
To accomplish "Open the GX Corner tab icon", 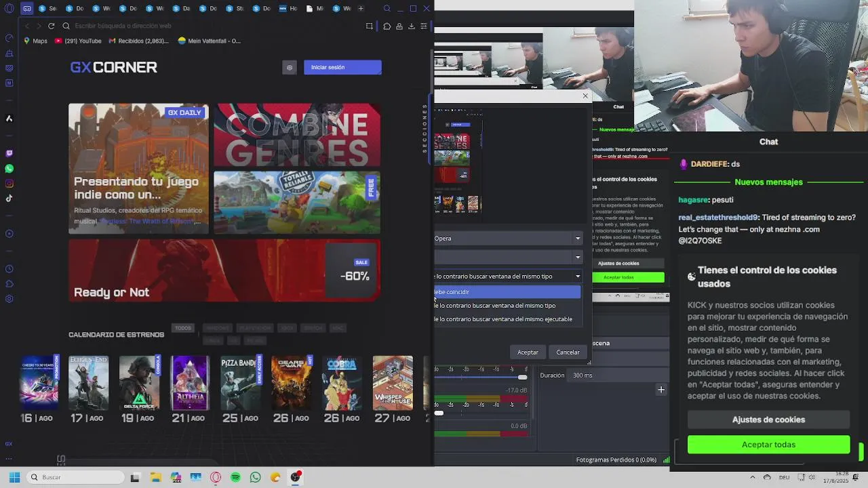I will click(26, 9).
